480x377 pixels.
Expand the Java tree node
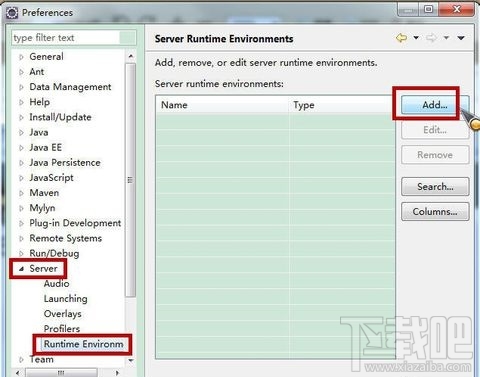click(21, 133)
